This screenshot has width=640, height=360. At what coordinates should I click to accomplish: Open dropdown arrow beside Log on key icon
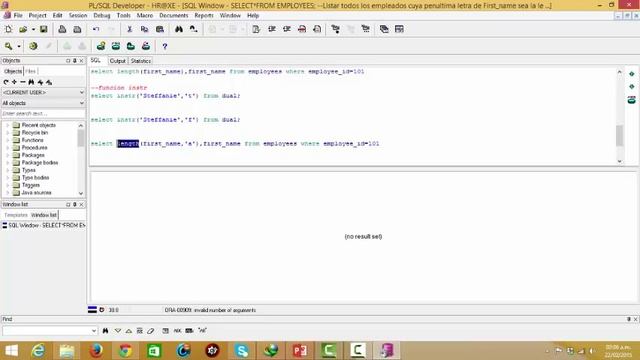[19, 47]
